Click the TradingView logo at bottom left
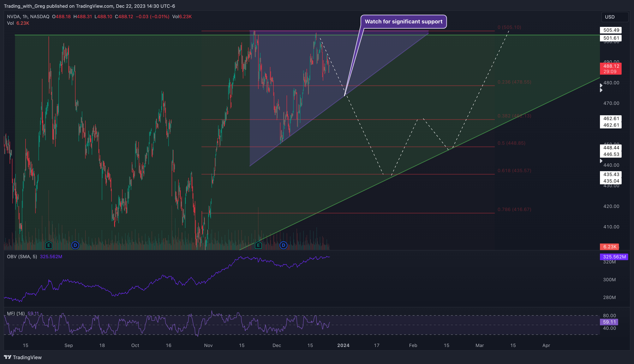The width and height of the screenshot is (634, 364). click(x=23, y=357)
